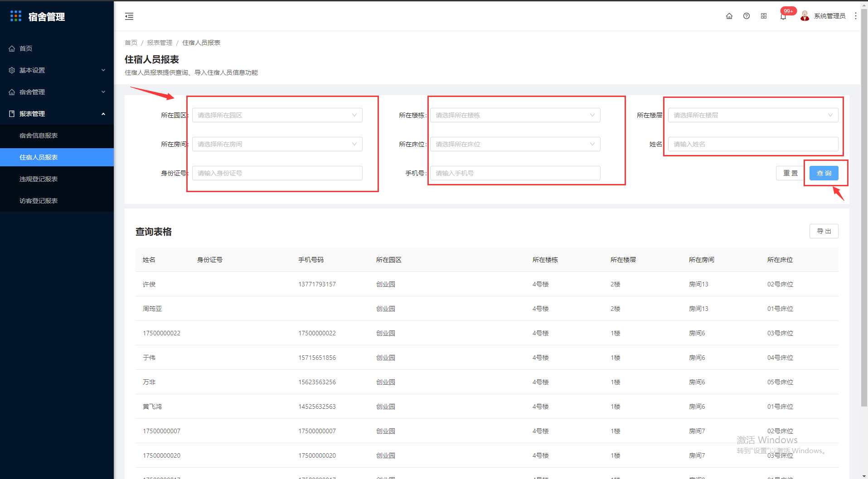Open 所在园区 dropdown

[x=277, y=115]
